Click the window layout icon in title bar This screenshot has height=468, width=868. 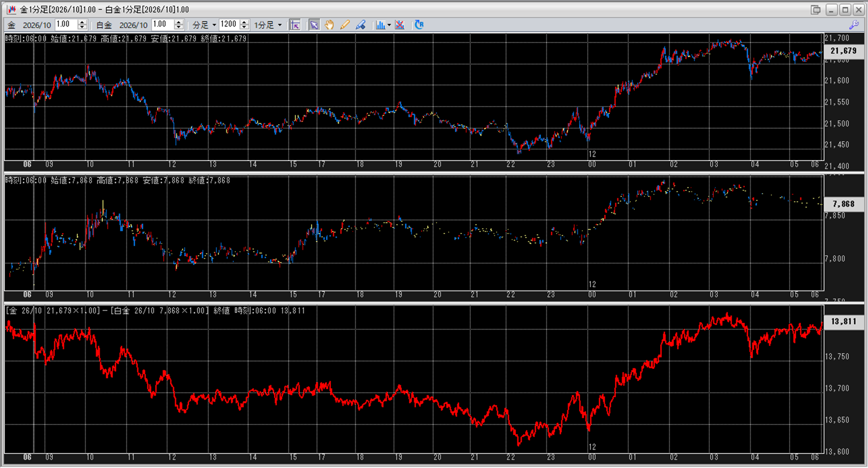tap(815, 10)
